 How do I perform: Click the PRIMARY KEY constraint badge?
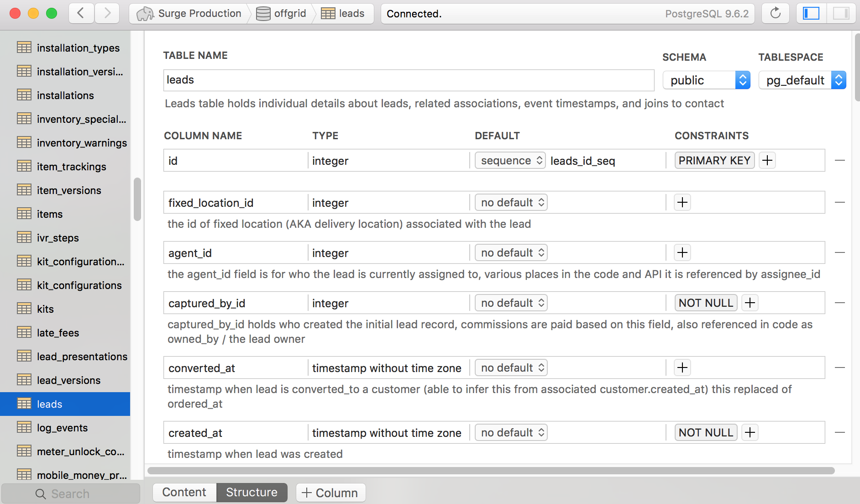[x=714, y=160]
